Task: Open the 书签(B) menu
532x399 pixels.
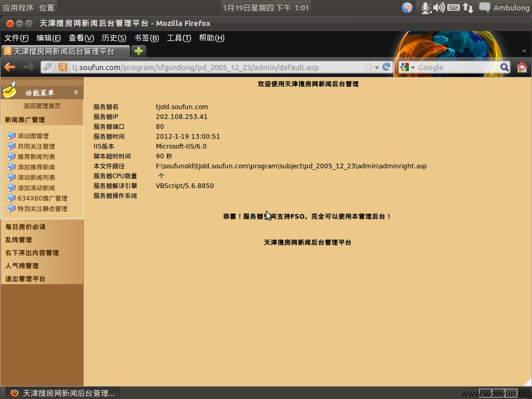Action: [147, 38]
